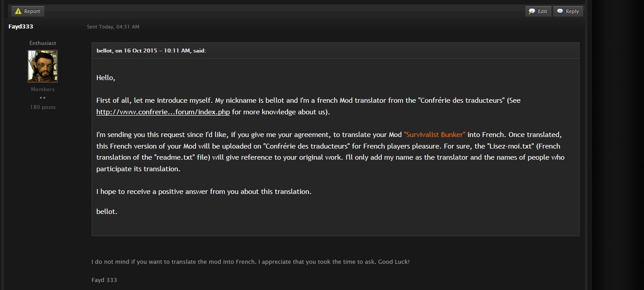
Task: Click the reputation pips under Members
Action: click(x=43, y=97)
